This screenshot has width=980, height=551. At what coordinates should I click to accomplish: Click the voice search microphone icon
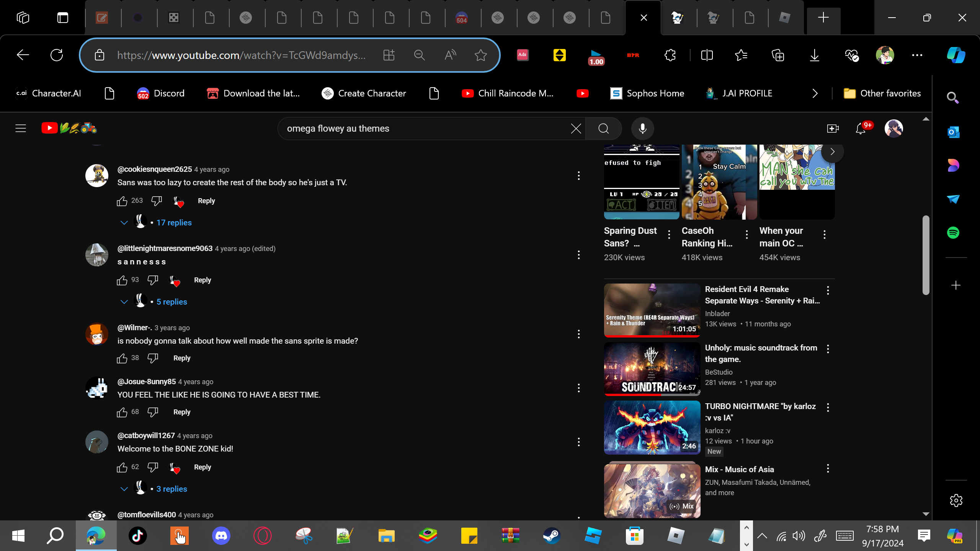[642, 129]
